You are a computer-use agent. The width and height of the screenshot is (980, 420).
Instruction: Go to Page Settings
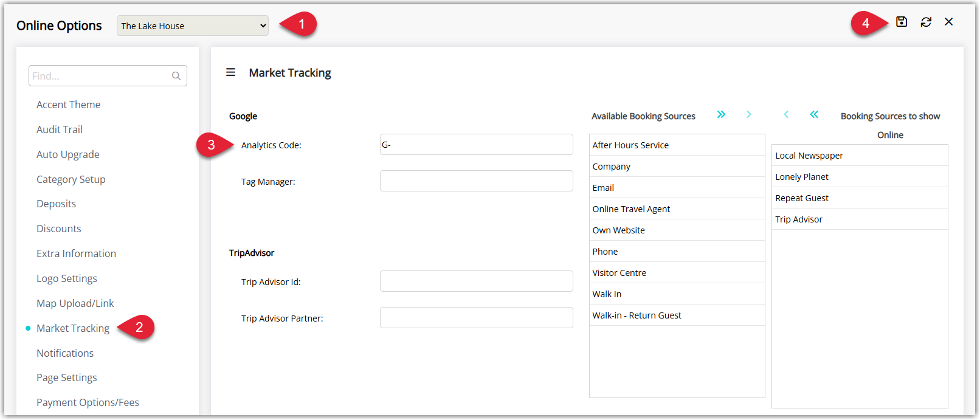point(67,377)
